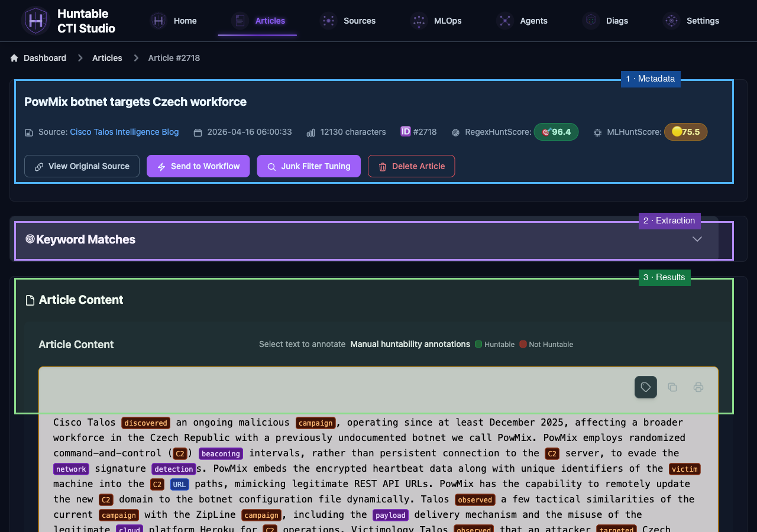Viewport: 757px width, 532px height.
Task: Click the Article Content file icon
Action: 30,300
